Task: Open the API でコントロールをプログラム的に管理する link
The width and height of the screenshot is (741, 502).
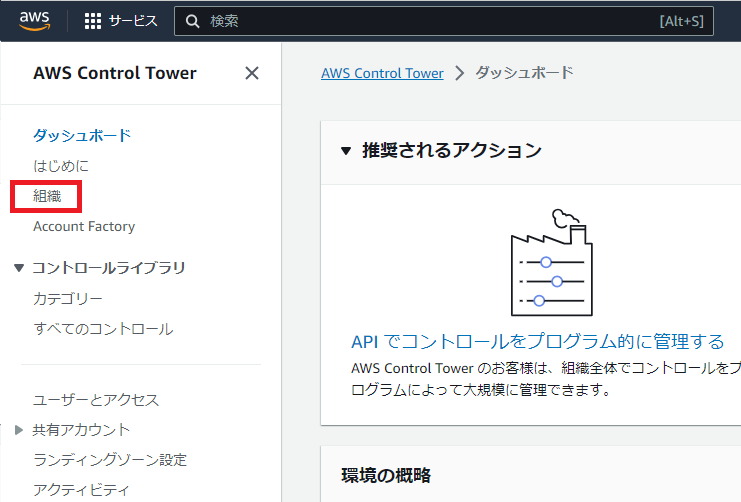Action: pyautogui.click(x=538, y=341)
